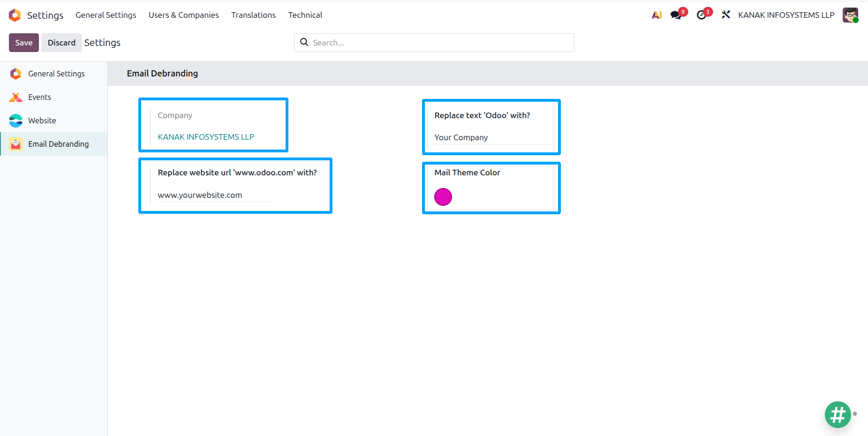Click the Mail Theme Color label
Image resolution: width=868 pixels, height=436 pixels.
point(467,173)
